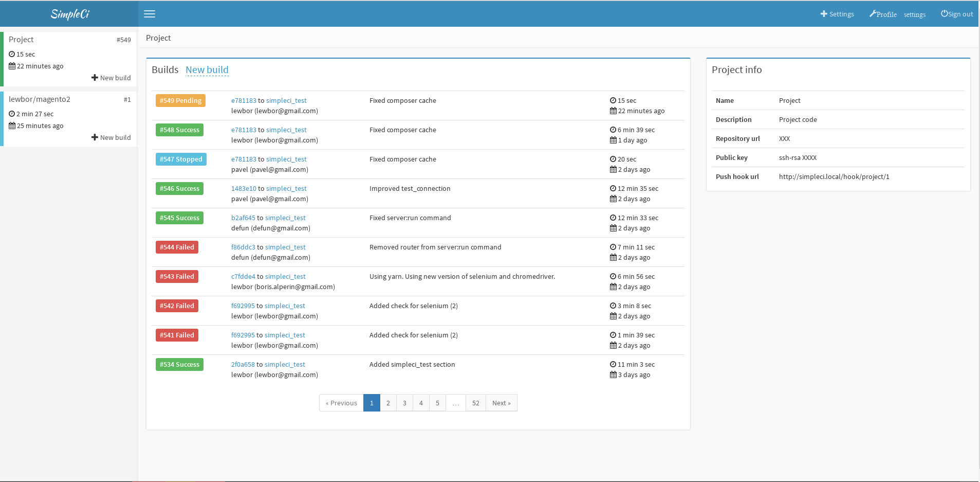Click calendar icon in Project sidebar card
The height and width of the screenshot is (482, 980).
(12, 66)
